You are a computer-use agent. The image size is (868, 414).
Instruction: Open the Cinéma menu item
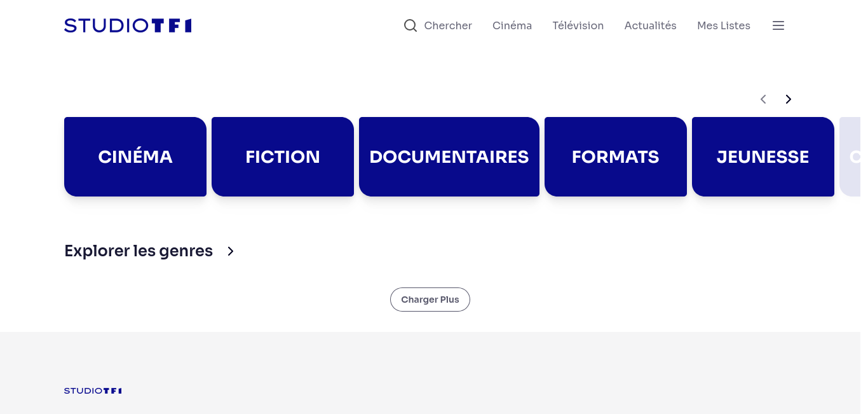click(512, 25)
